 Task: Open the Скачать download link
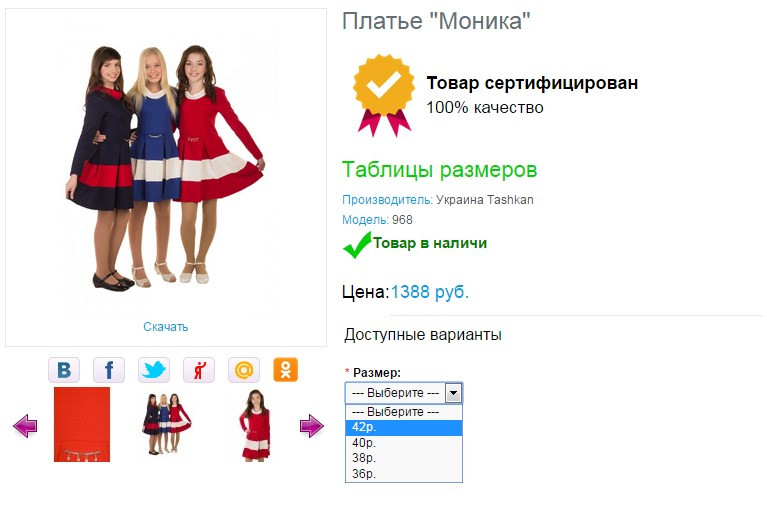point(165,327)
